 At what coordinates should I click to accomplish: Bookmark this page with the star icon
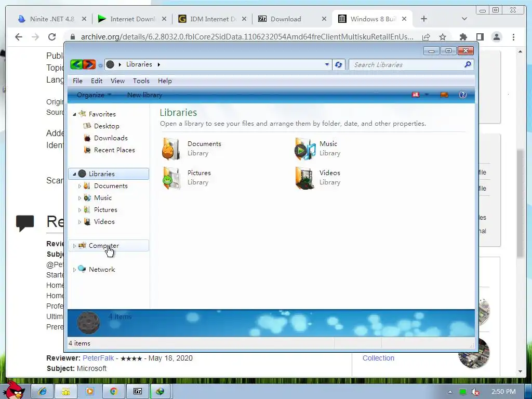(443, 37)
